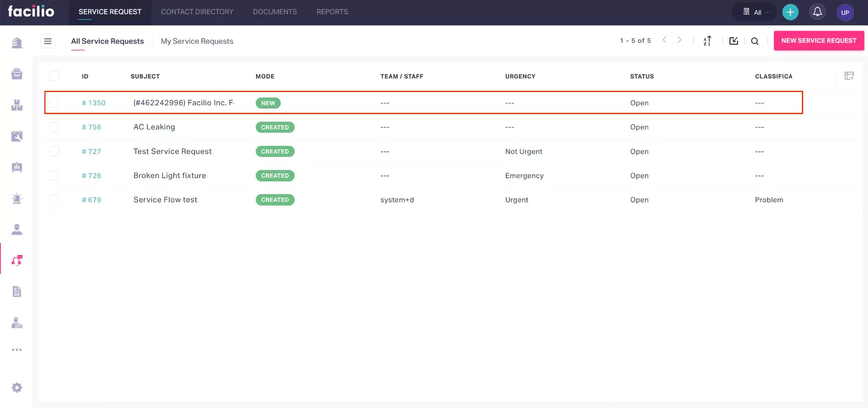Click the Broken Light fixture subject
The width and height of the screenshot is (868, 408).
(x=170, y=176)
